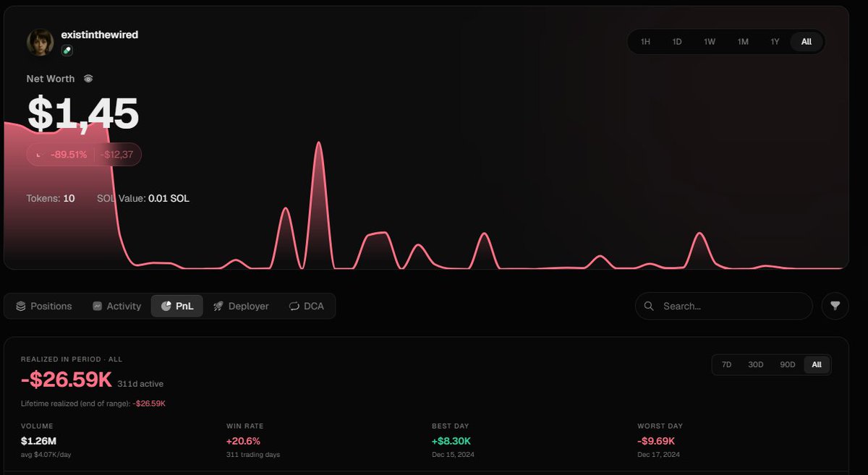
Task: Open the PnL tab
Action: tap(177, 307)
